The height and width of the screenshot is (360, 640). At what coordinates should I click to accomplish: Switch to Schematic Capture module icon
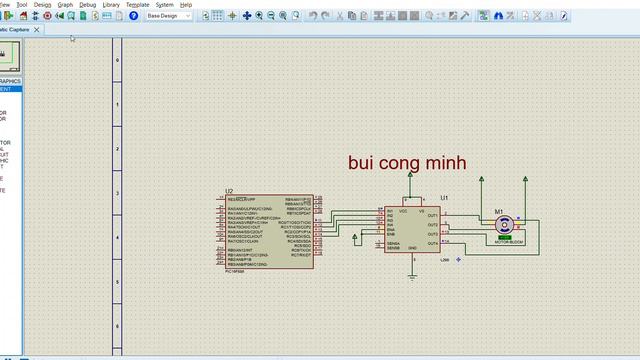pyautogui.click(x=36, y=16)
